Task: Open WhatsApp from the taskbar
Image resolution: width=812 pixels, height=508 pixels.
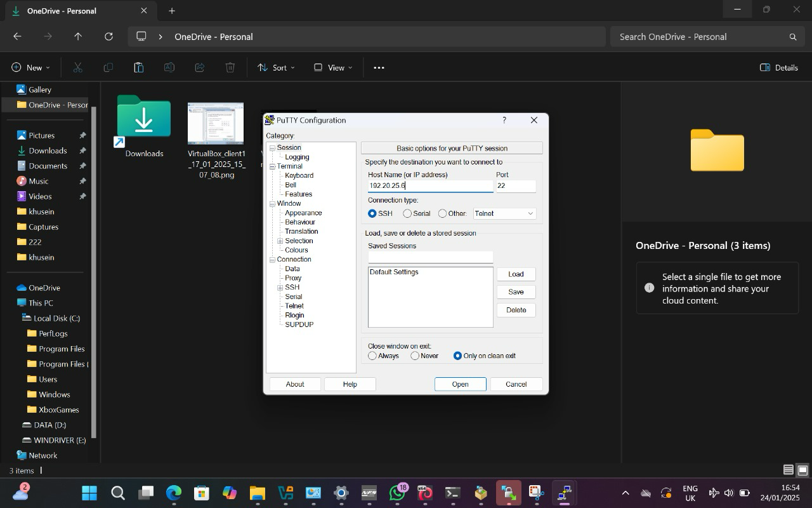Action: coord(398,493)
